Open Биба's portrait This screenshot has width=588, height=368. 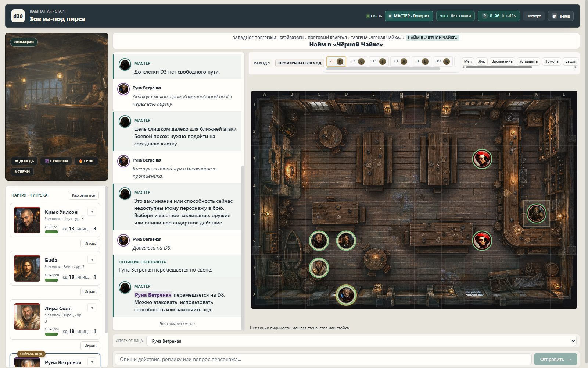click(x=27, y=268)
